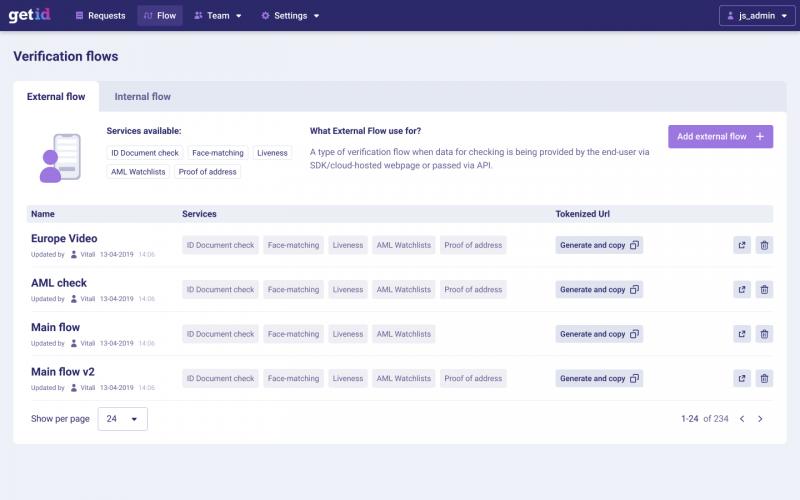Click the Services column header

pyautogui.click(x=199, y=214)
